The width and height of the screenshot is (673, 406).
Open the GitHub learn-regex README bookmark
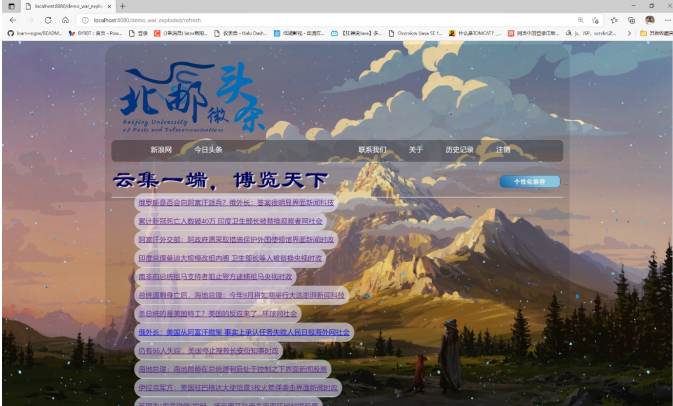coord(35,33)
